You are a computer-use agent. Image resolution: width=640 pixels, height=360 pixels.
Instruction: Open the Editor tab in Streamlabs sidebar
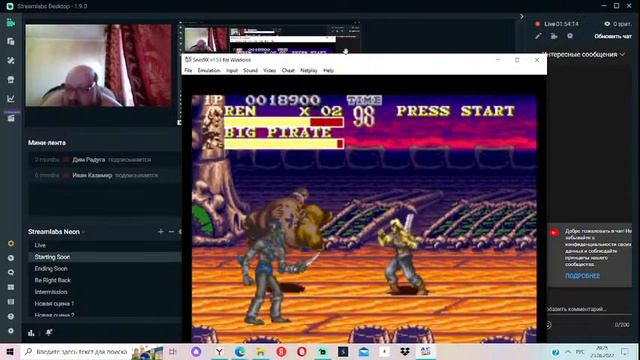pyautogui.click(x=11, y=23)
